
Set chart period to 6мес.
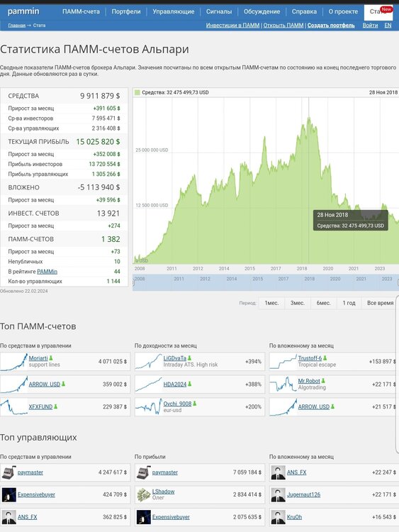coord(323,303)
